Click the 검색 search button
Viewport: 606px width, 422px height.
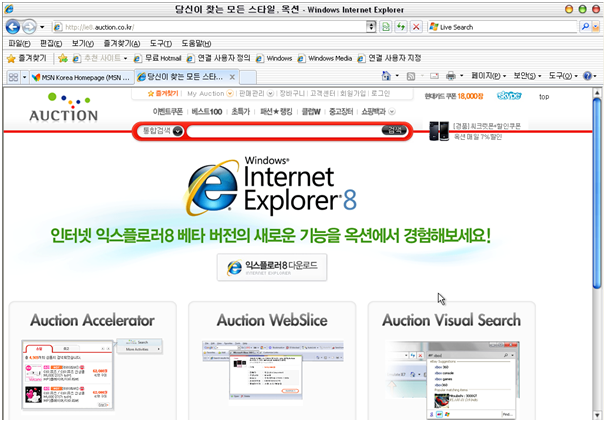click(x=395, y=131)
